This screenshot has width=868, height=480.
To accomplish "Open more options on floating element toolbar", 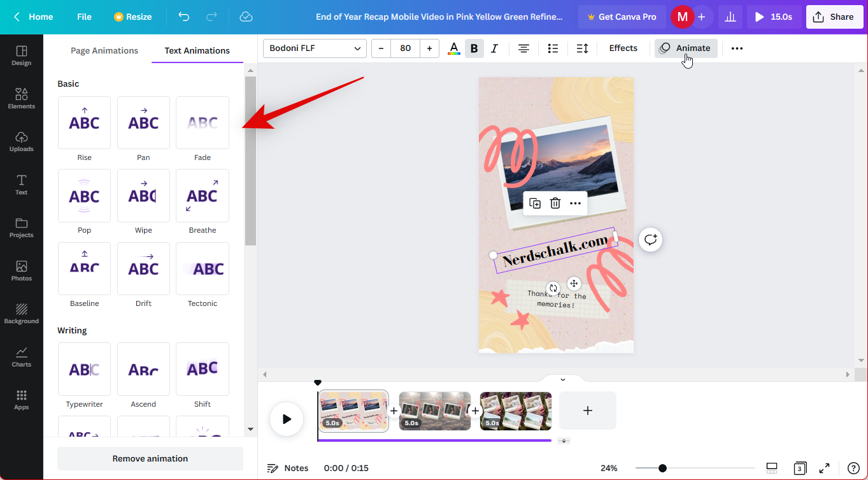I will click(x=575, y=203).
